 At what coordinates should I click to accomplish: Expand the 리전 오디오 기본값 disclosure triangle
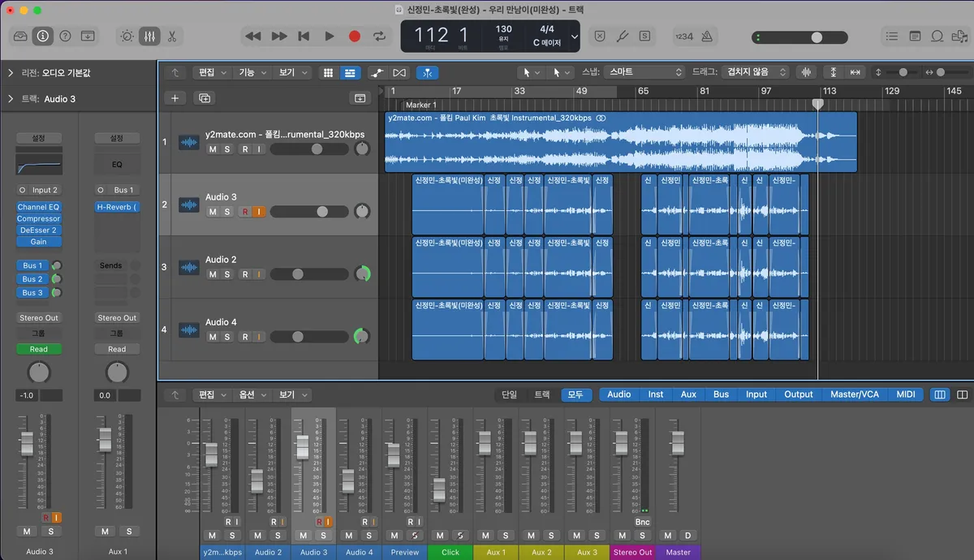(x=11, y=73)
